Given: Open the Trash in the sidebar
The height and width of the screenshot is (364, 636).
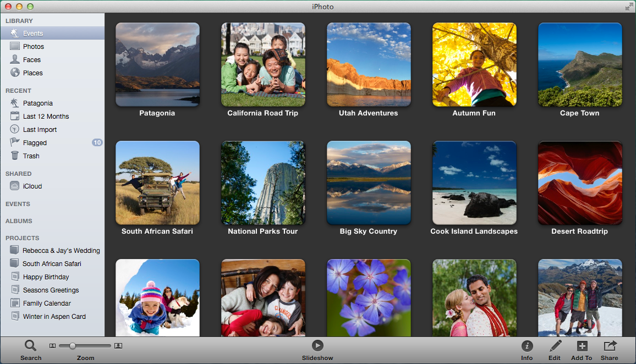Looking at the screenshot, I should [52, 156].
